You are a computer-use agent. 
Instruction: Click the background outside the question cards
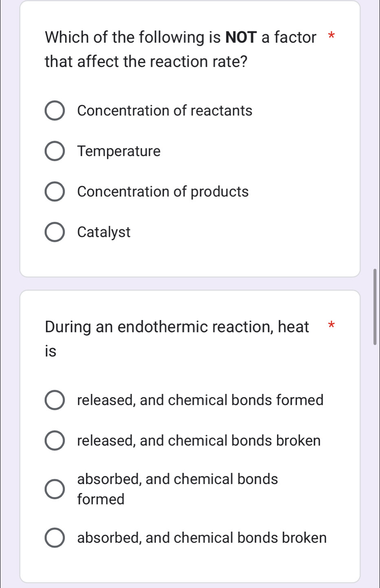8,285
